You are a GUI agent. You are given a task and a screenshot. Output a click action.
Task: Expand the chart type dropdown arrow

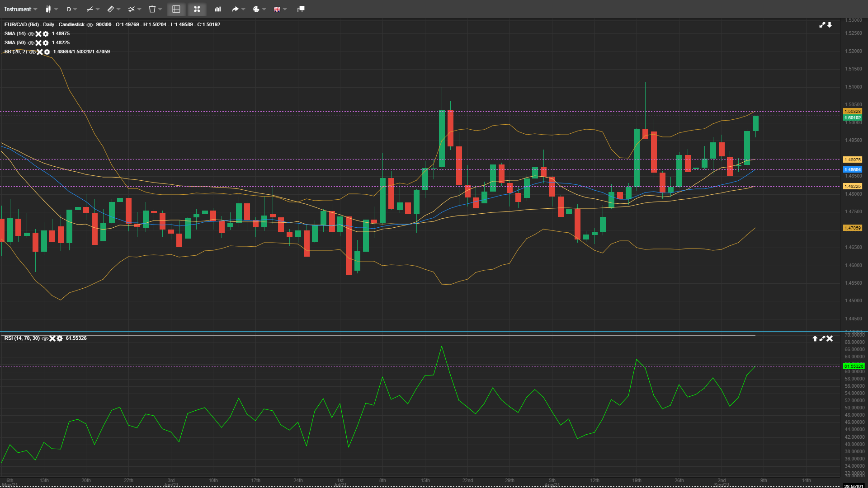tap(56, 9)
